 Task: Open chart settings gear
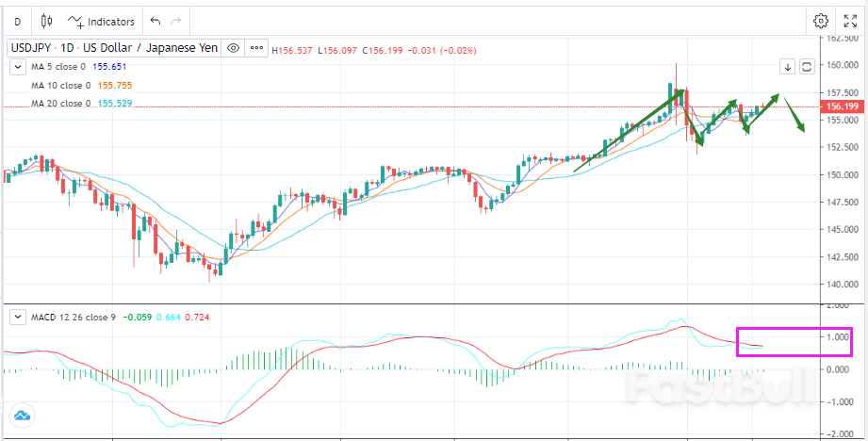click(x=820, y=22)
